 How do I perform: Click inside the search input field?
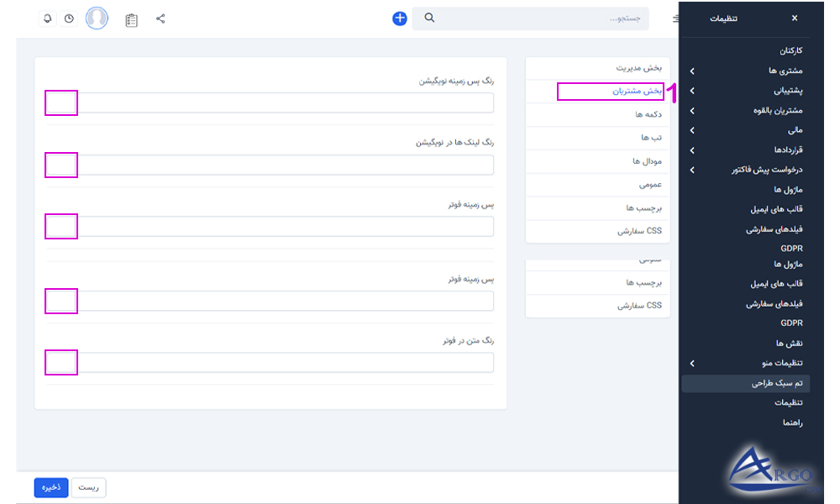click(x=538, y=18)
